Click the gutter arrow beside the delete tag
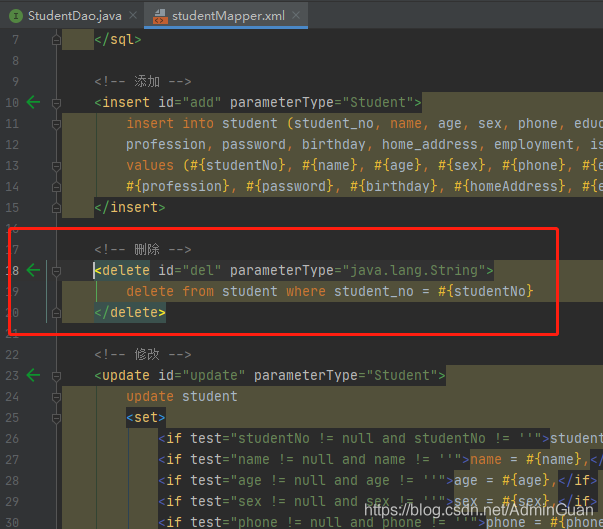Viewport: 603px width, 529px height. tap(33, 270)
